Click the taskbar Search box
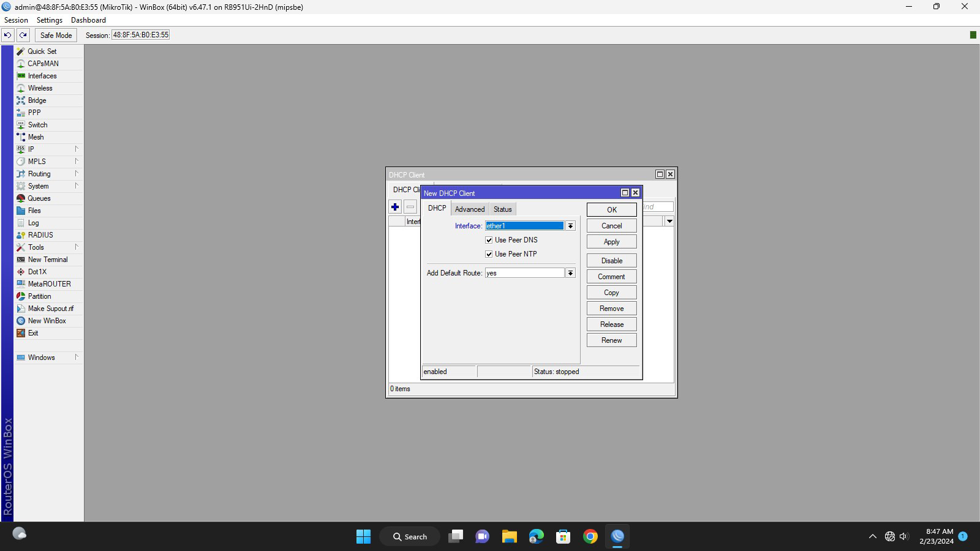This screenshot has width=980, height=551. click(x=410, y=536)
